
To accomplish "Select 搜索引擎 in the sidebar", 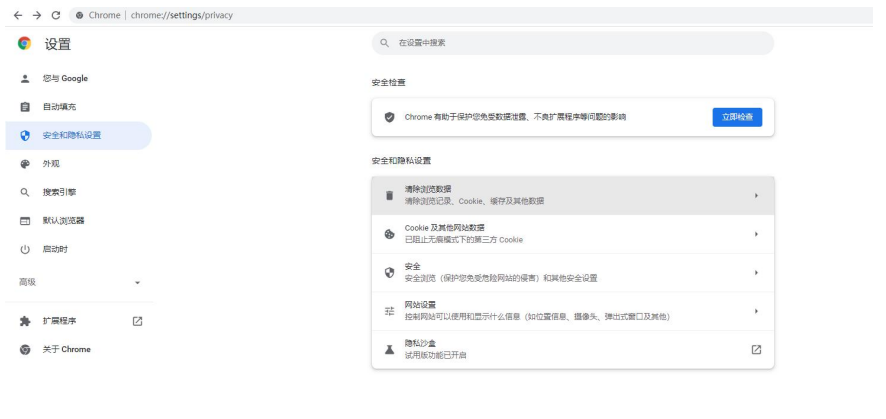I will [x=79, y=192].
